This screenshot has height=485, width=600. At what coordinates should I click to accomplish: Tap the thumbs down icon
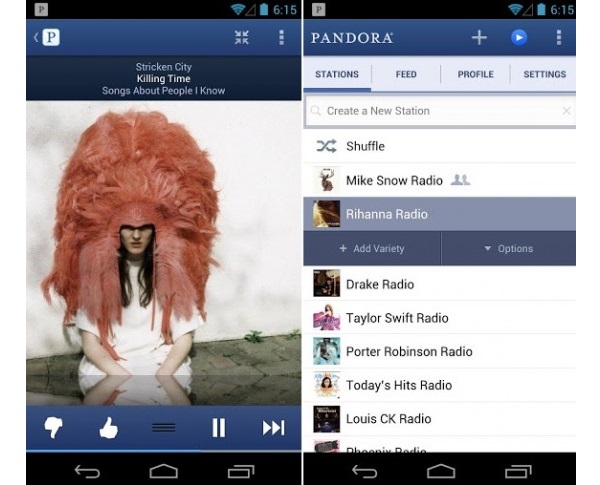click(53, 427)
